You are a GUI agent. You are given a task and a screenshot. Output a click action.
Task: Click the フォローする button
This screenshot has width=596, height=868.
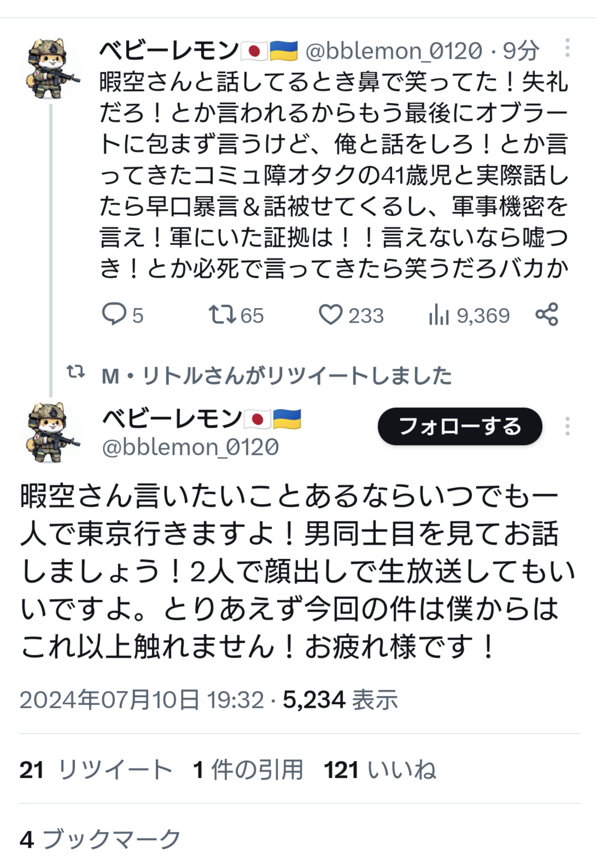[x=460, y=426]
